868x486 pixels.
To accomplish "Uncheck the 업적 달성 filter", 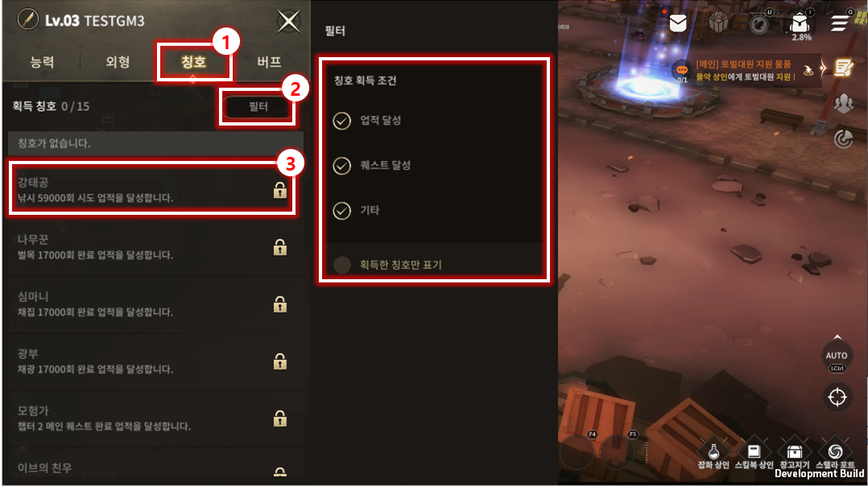I will tap(342, 121).
